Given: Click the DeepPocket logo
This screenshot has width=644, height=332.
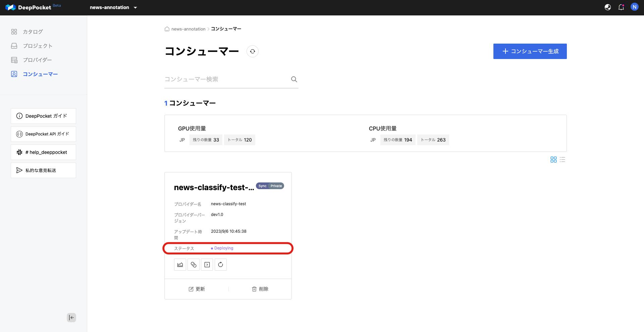Looking at the screenshot, I should click(29, 7).
